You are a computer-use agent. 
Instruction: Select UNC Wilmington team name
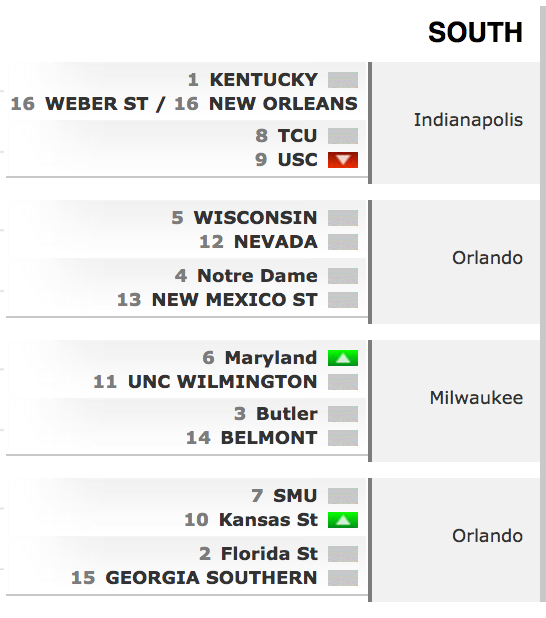[222, 382]
